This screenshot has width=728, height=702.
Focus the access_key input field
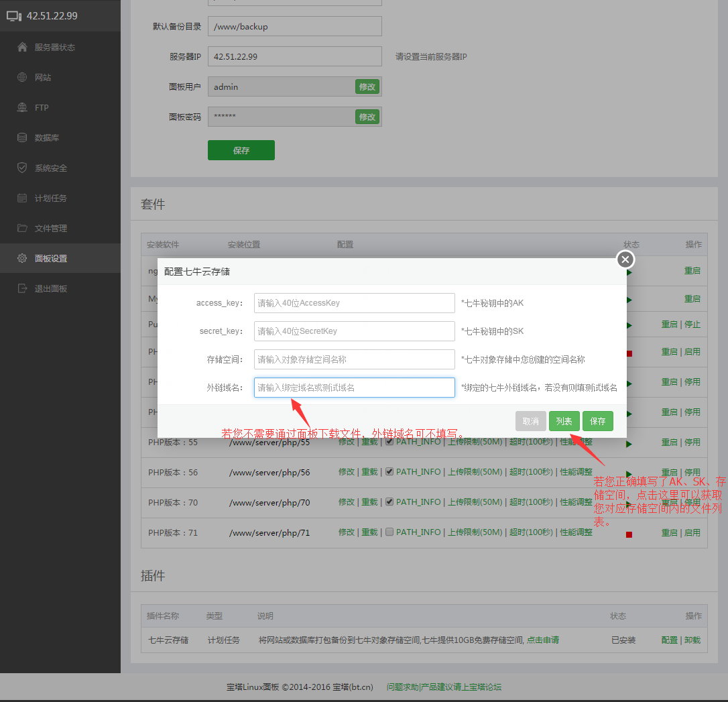pyautogui.click(x=354, y=302)
